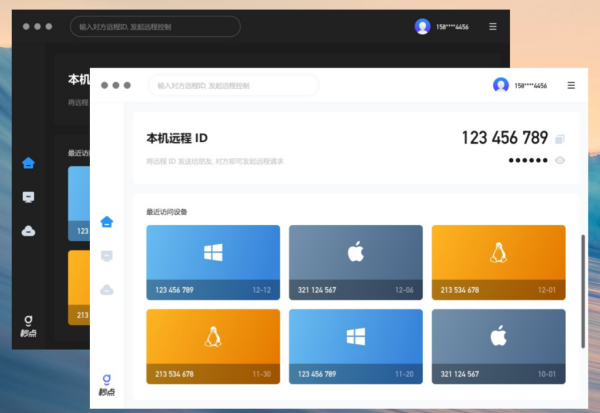Open Linux device card dated 11-30
This screenshot has height=413, width=600.
[x=213, y=346]
